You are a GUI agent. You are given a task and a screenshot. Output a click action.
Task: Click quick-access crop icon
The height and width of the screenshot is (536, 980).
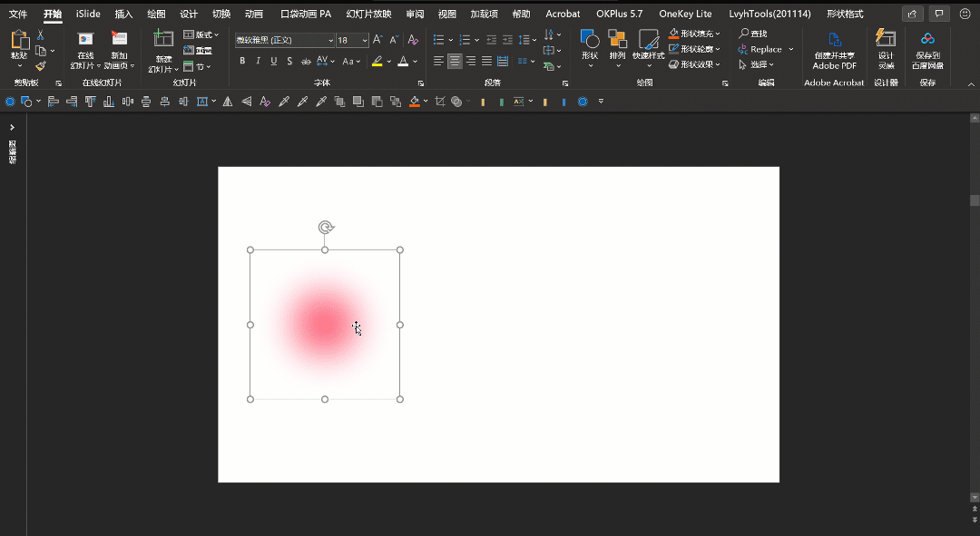coord(440,102)
